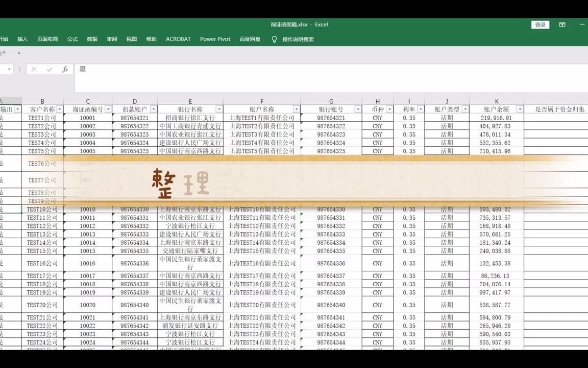Select the cell containing TEST1公司

coord(42,118)
